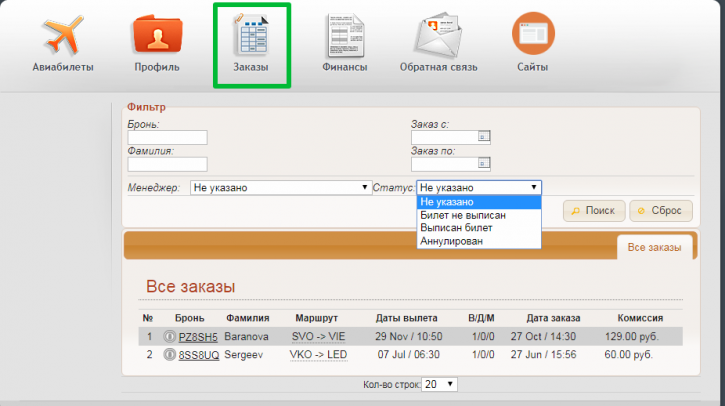
Task: Collapse the Статус dropdown
Action: pos(479,188)
